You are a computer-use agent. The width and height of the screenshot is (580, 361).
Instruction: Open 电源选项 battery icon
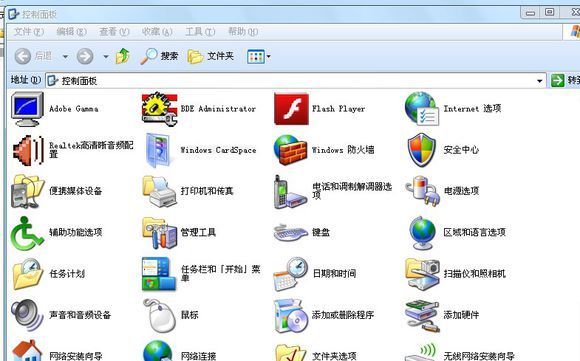[422, 192]
